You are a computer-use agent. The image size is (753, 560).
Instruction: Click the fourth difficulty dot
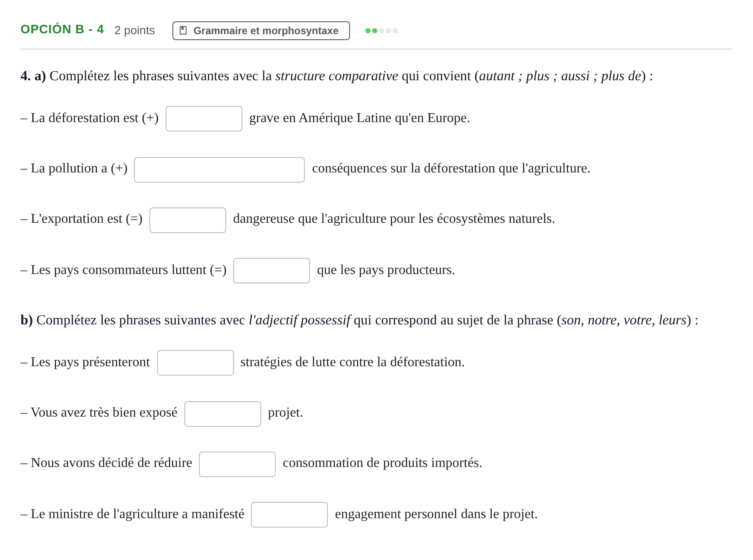388,31
